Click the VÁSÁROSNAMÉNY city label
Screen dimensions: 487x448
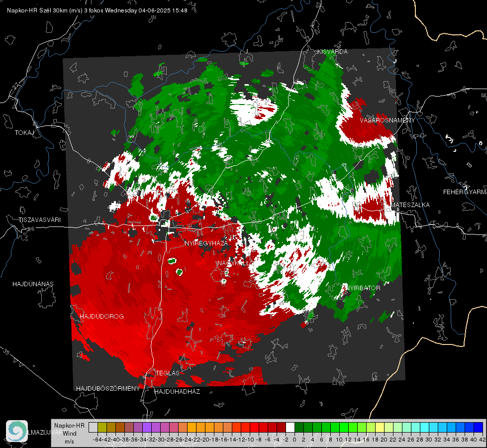(x=388, y=120)
